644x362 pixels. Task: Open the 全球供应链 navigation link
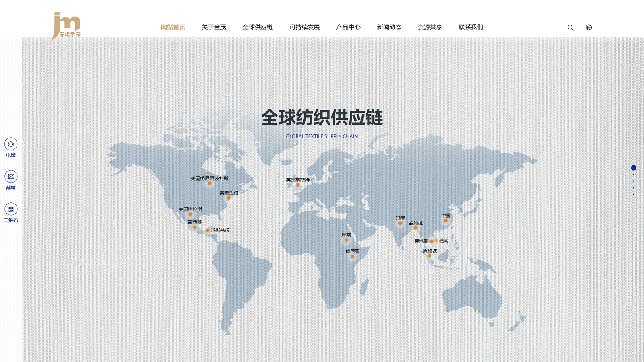258,27
